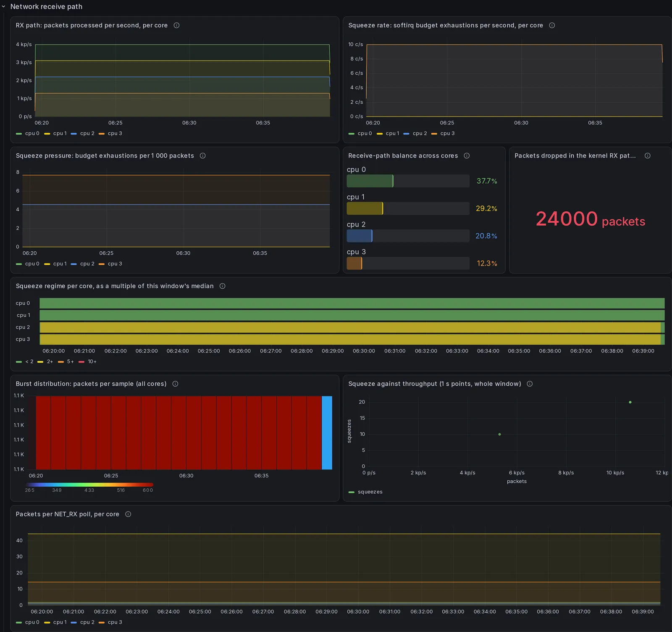Open info icon for RX path panel

click(176, 26)
